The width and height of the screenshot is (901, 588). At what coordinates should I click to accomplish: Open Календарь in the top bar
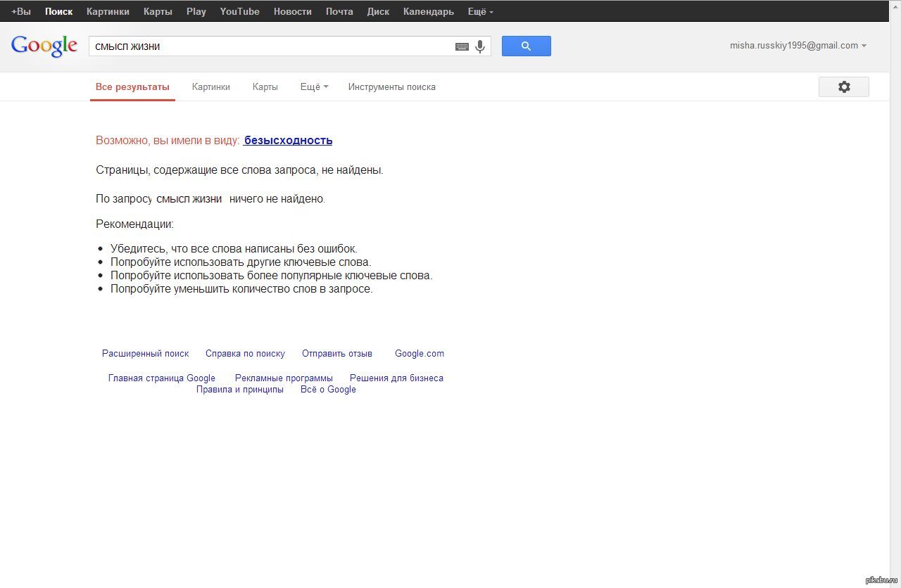(x=428, y=11)
